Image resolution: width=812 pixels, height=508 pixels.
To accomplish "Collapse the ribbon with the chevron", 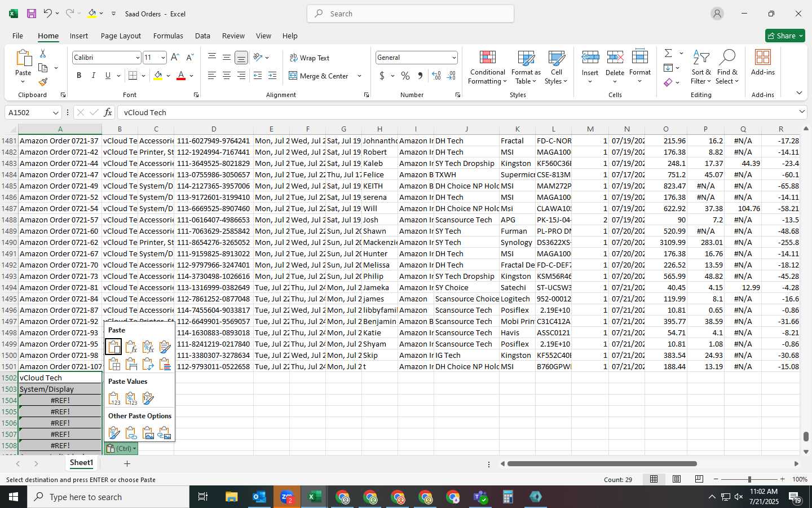I will [799, 93].
